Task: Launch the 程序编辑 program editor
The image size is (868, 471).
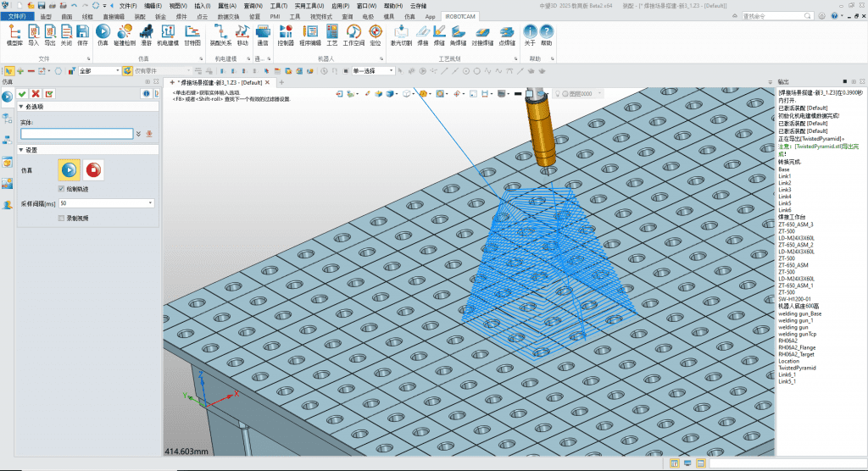Action: pos(310,35)
